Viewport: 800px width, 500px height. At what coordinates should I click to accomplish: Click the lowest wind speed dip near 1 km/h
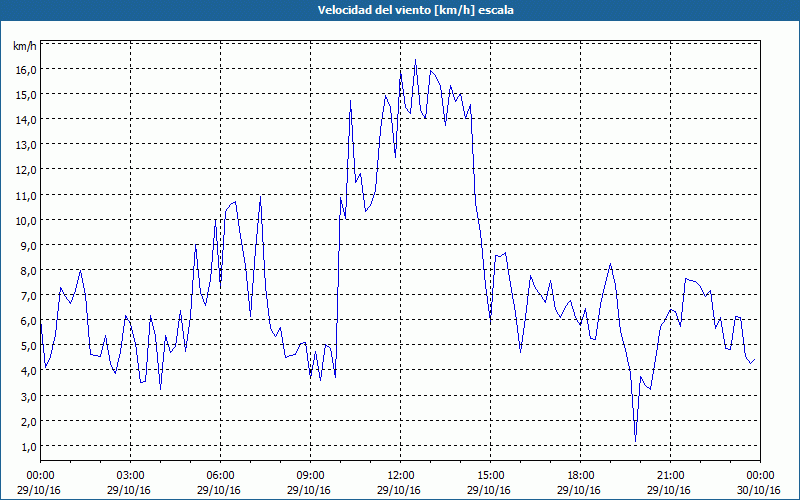click(x=635, y=441)
